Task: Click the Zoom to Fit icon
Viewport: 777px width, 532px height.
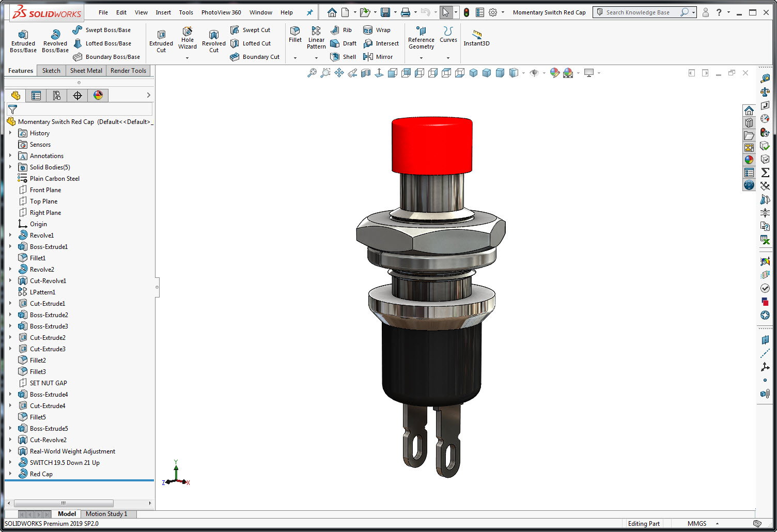Action: [x=312, y=73]
